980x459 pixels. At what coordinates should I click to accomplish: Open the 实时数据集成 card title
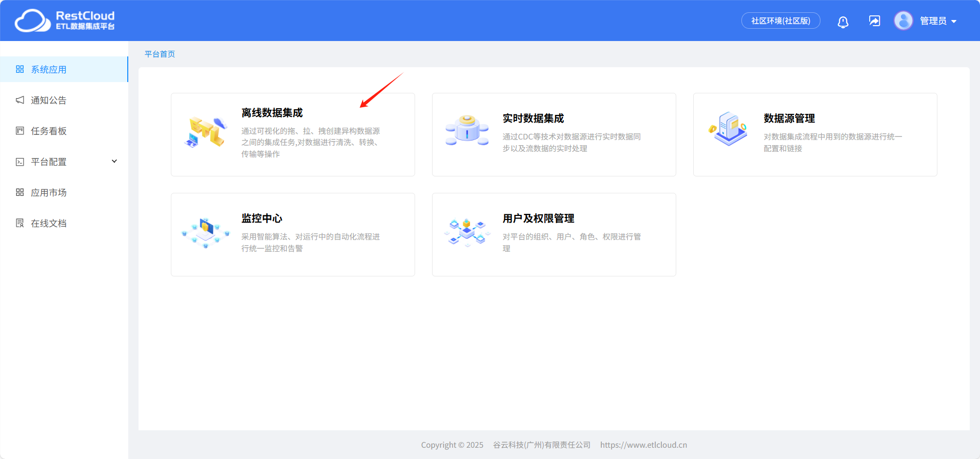tap(534, 118)
